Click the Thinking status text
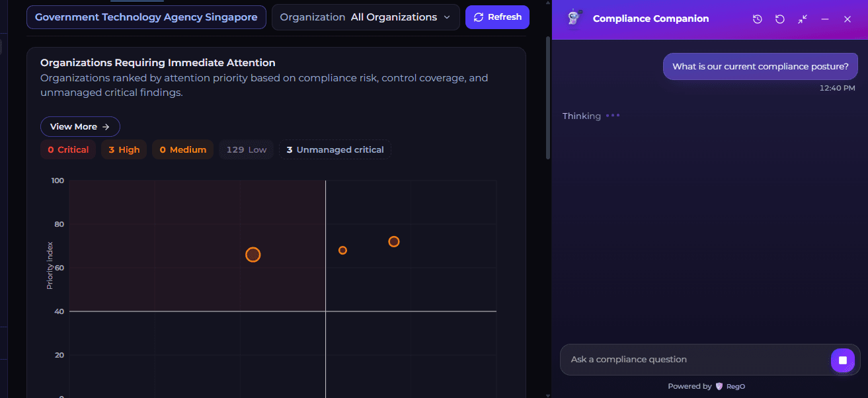The height and width of the screenshot is (398, 868). [x=582, y=116]
